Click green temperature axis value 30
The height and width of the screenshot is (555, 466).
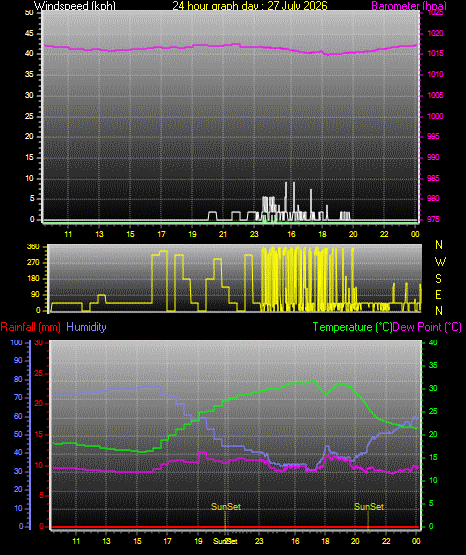433,388
